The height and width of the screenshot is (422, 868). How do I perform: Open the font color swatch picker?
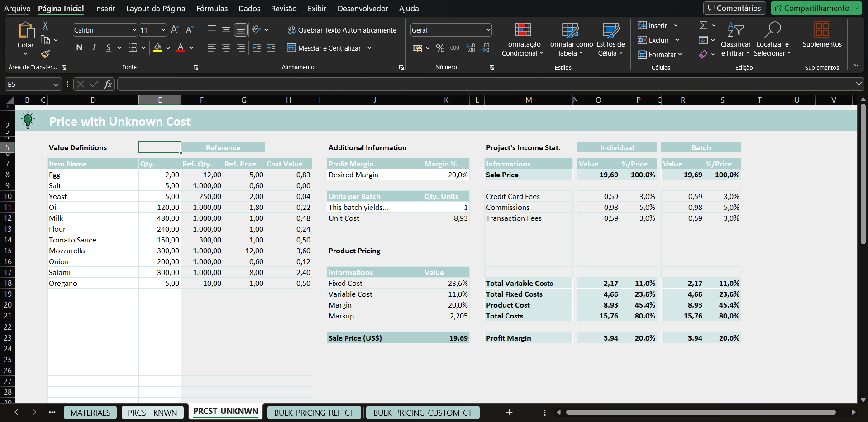point(191,48)
